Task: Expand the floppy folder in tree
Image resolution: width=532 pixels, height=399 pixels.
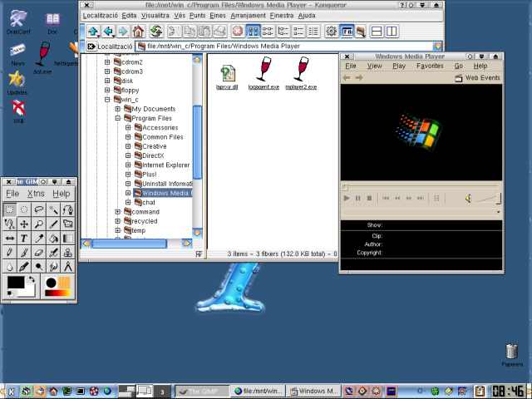Action: point(107,90)
